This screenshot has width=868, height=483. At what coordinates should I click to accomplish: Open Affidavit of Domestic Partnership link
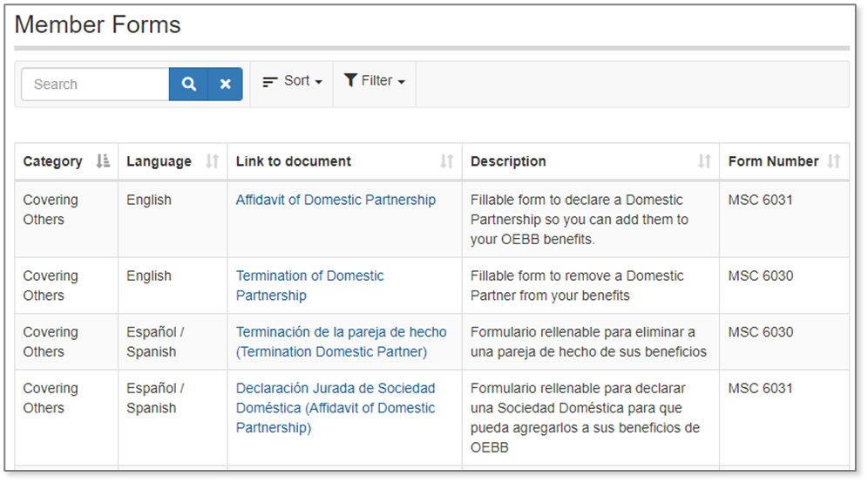[x=336, y=200]
